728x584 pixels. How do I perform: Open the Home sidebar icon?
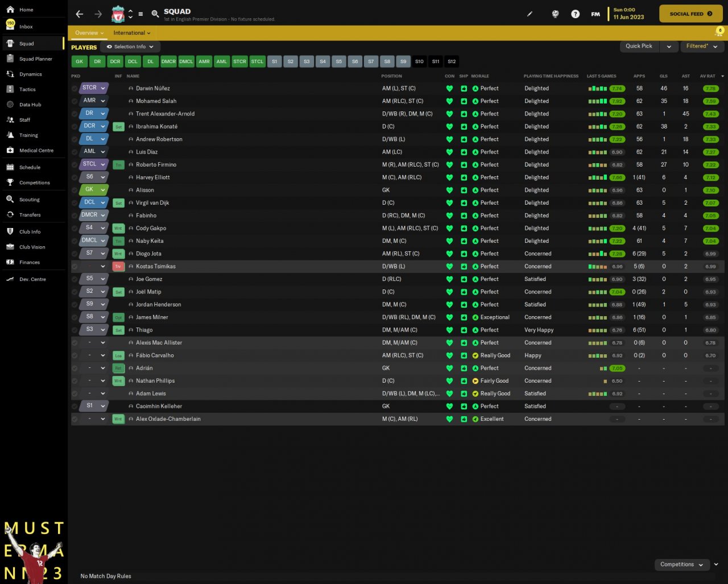(x=10, y=10)
